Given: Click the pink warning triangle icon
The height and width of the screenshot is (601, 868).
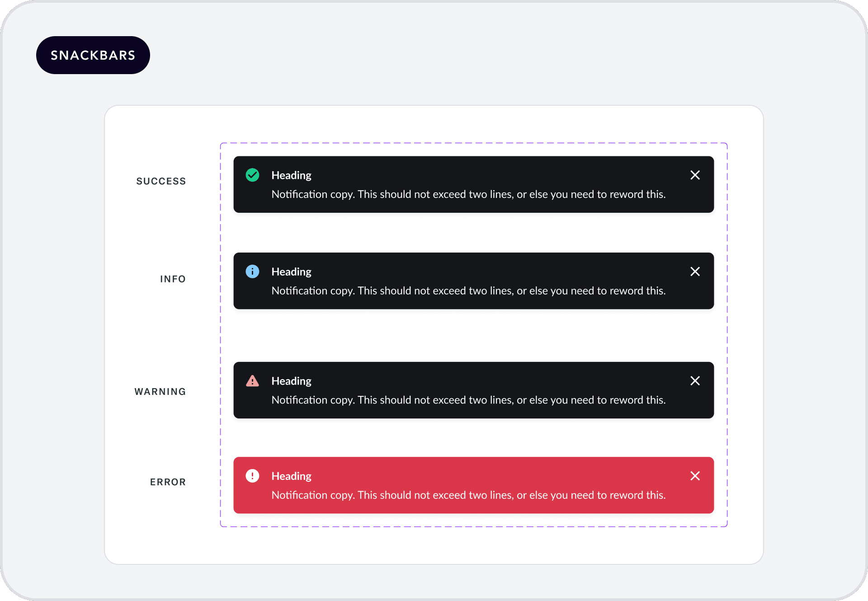Looking at the screenshot, I should (252, 381).
